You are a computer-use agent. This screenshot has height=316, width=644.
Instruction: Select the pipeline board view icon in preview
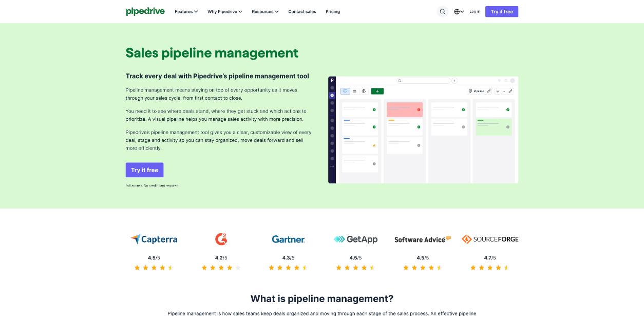[x=345, y=91]
